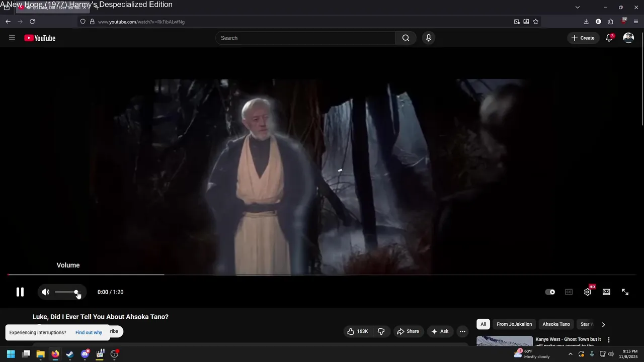Screen dimensions: 644x362
Task: Switch to theater mode
Action: 606,292
